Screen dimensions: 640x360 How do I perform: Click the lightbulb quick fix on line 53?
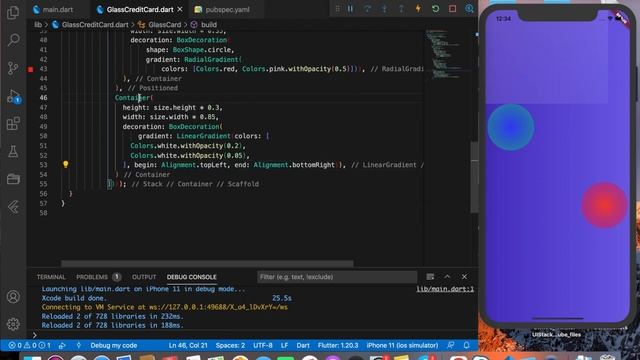(66, 164)
